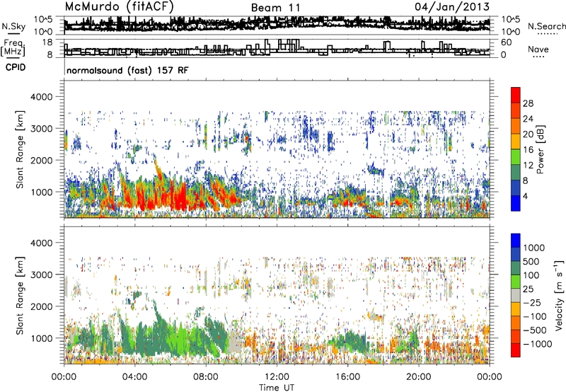Select the Freq. [MHz] axis label
This screenshot has height=392, width=566.
click(x=13, y=47)
